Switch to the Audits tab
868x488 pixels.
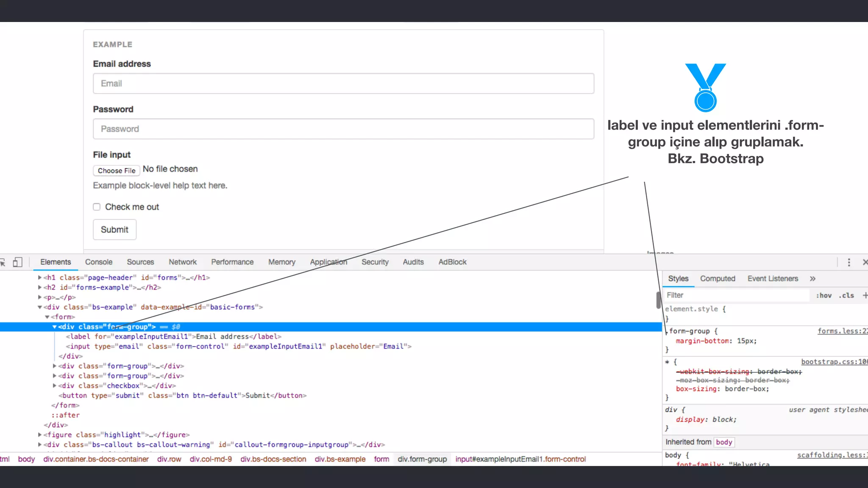coord(413,262)
